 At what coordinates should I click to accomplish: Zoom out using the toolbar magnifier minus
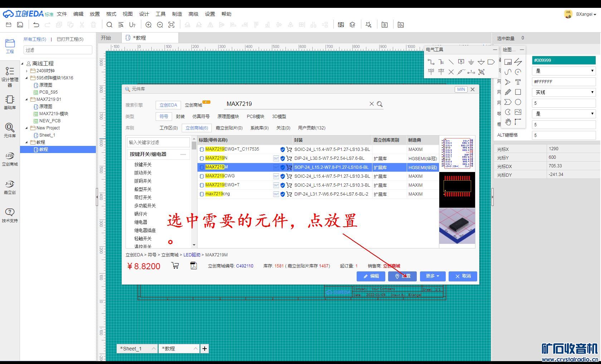[160, 25]
